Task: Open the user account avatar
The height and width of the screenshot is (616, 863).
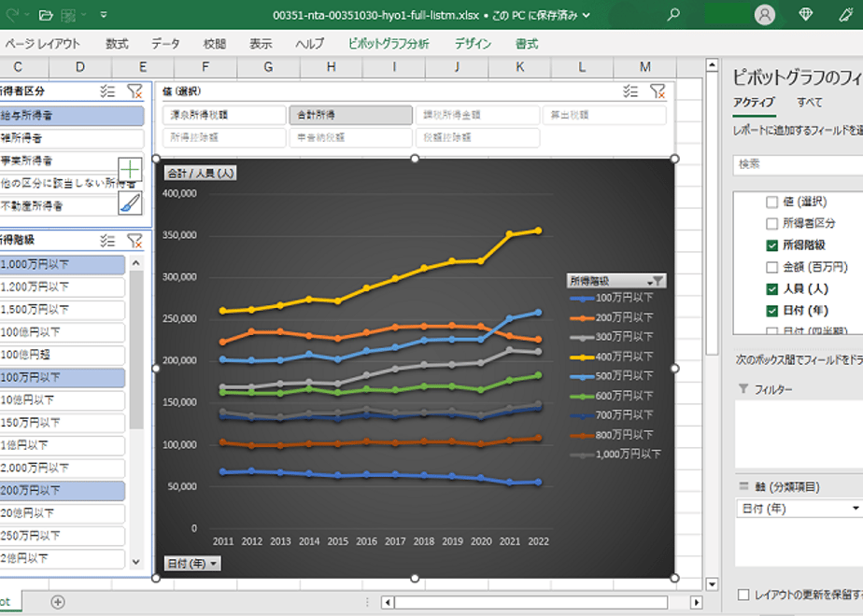Action: click(x=765, y=15)
